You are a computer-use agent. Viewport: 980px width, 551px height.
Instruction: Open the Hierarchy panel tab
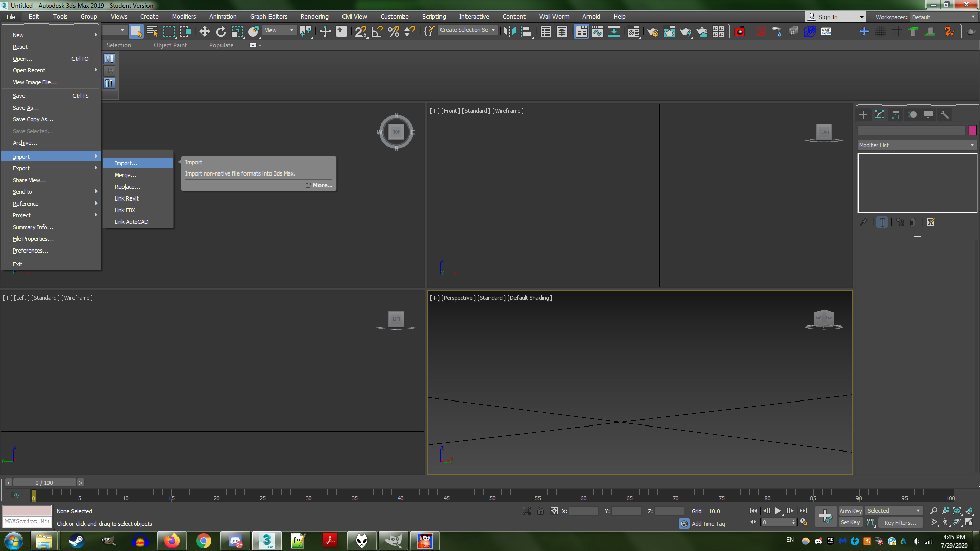[896, 115]
